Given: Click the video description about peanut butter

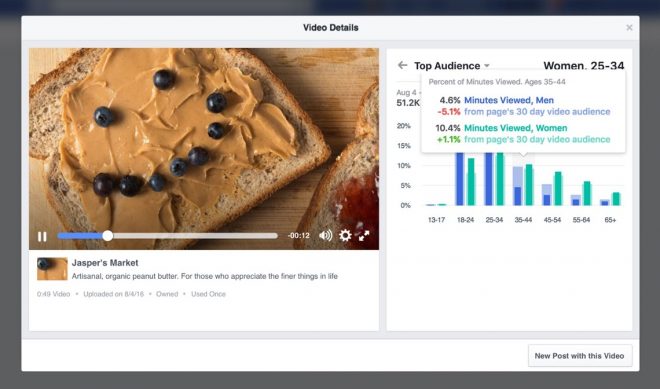Looking at the screenshot, I should pyautogui.click(x=205, y=277).
